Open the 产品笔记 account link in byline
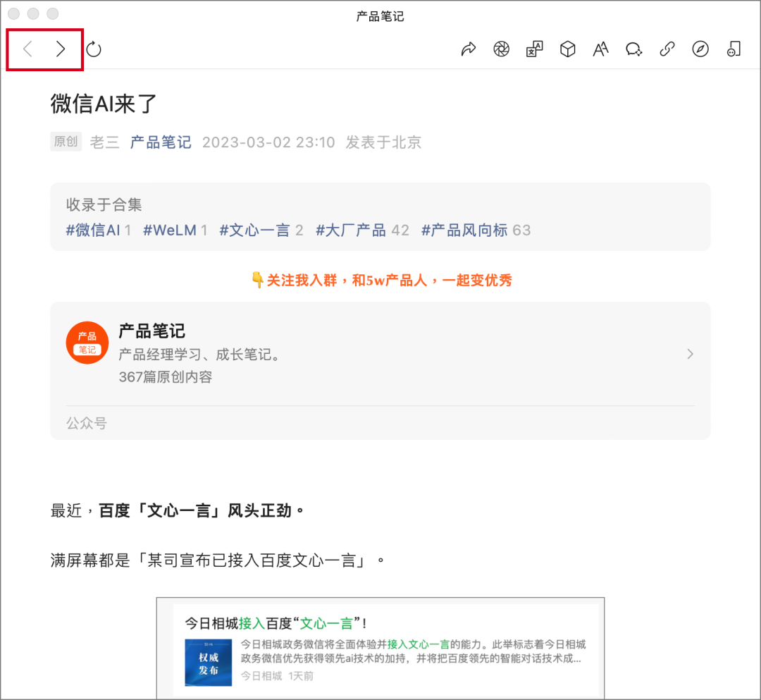Screen dimensions: 761x700 (x=161, y=142)
